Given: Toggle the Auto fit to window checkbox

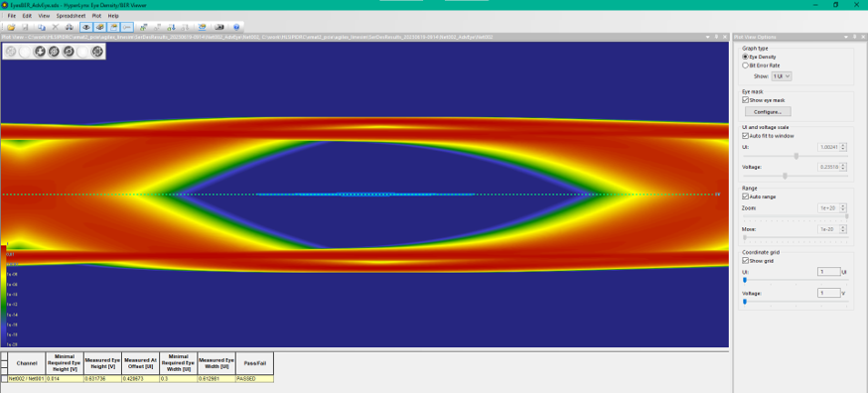Looking at the screenshot, I should pos(745,136).
